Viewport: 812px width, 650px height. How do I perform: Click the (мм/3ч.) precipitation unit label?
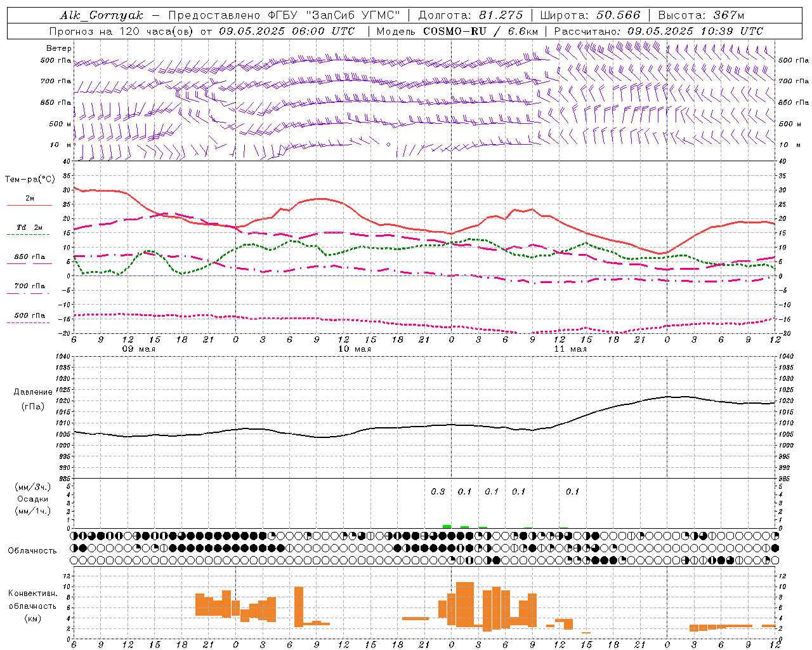[33, 487]
